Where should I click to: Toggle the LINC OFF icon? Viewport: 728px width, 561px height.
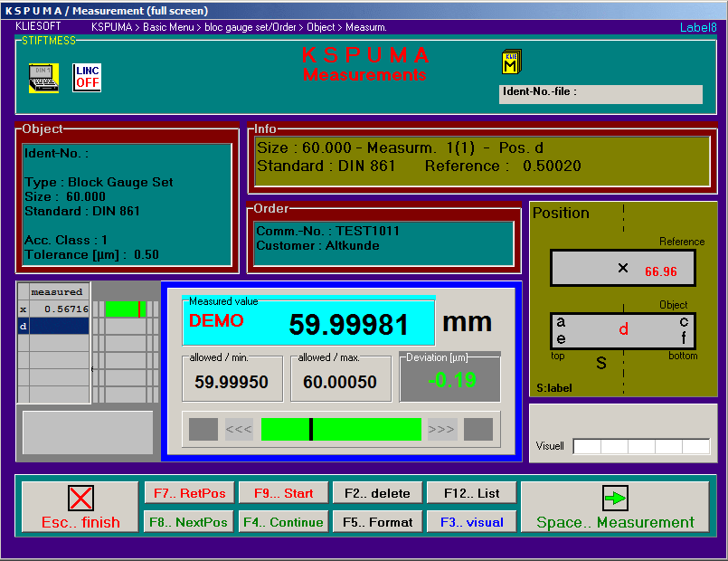tap(87, 78)
